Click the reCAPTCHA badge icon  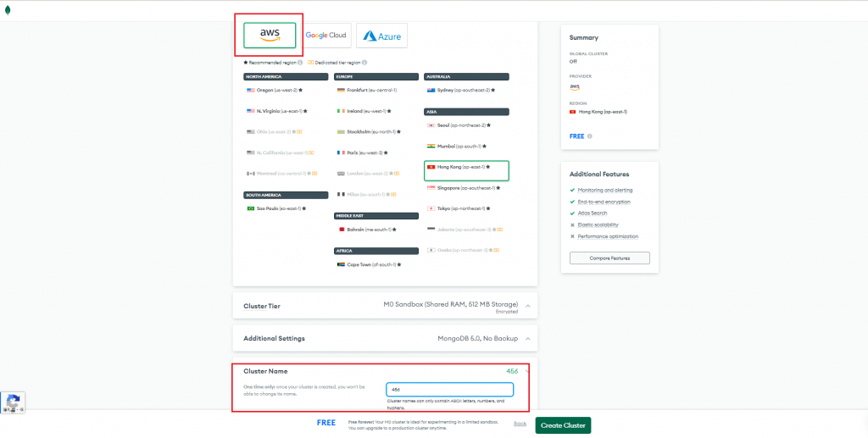[13, 402]
